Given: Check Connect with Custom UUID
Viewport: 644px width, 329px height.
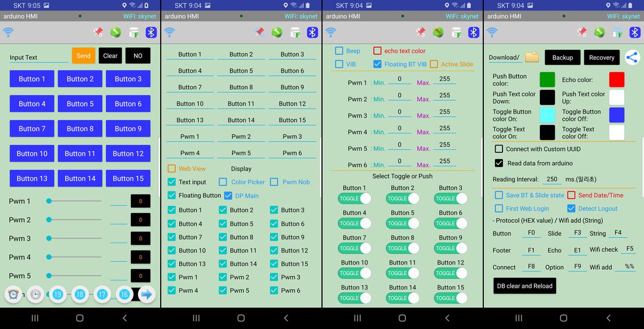Looking at the screenshot, I should click(x=499, y=149).
